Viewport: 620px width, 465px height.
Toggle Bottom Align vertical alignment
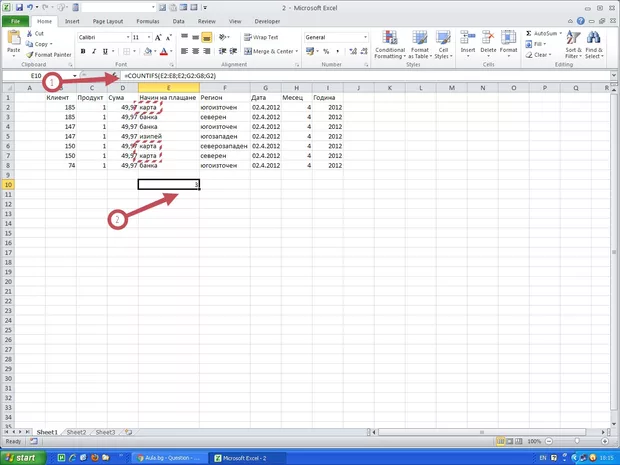coord(206,37)
